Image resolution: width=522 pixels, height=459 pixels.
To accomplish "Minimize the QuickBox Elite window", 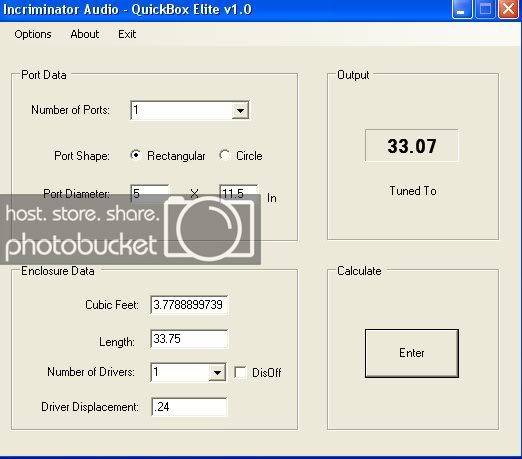I will point(462,9).
